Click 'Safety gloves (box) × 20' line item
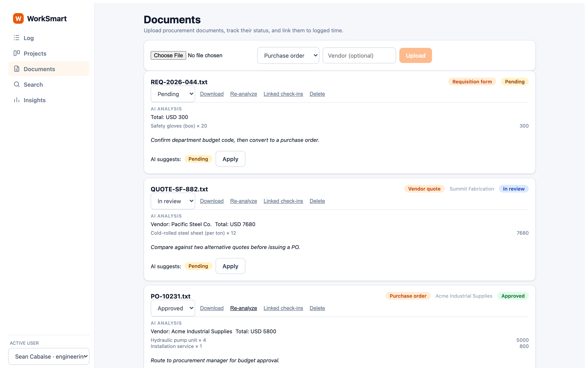The width and height of the screenshot is (588, 368). click(179, 126)
